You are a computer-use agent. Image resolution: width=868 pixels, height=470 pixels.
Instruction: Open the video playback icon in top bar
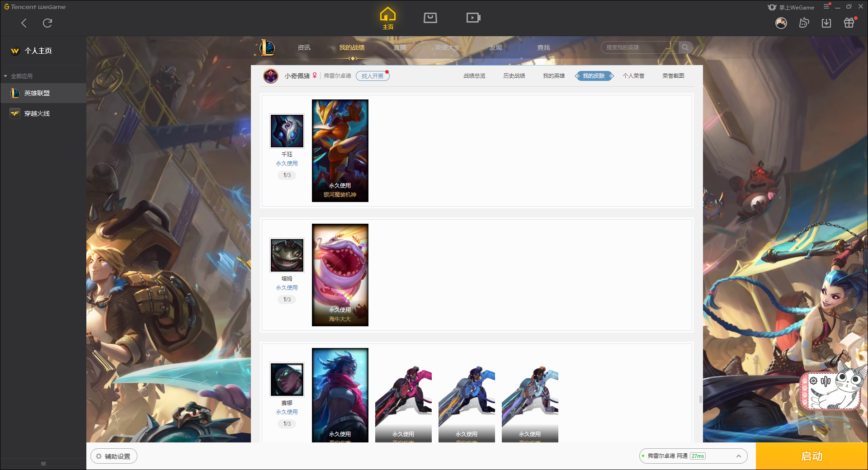473,18
